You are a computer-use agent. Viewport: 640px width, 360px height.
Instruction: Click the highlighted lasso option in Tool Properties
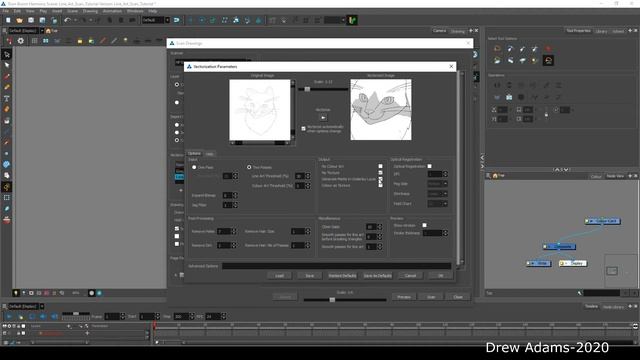coord(548,61)
